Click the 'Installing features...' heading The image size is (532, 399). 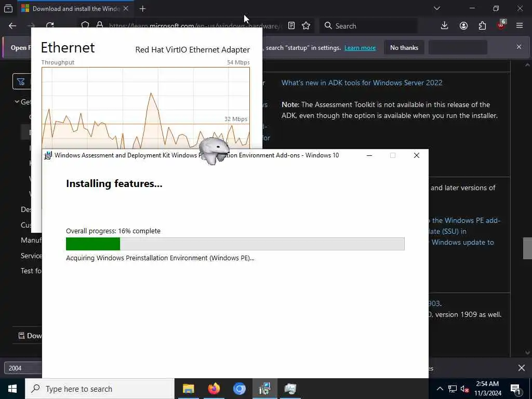pos(114,183)
